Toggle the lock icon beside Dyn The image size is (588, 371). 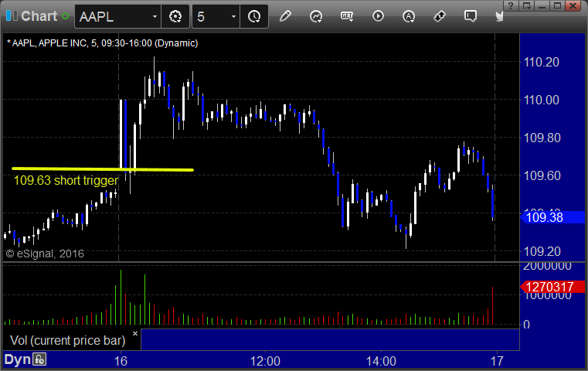pyautogui.click(x=39, y=359)
